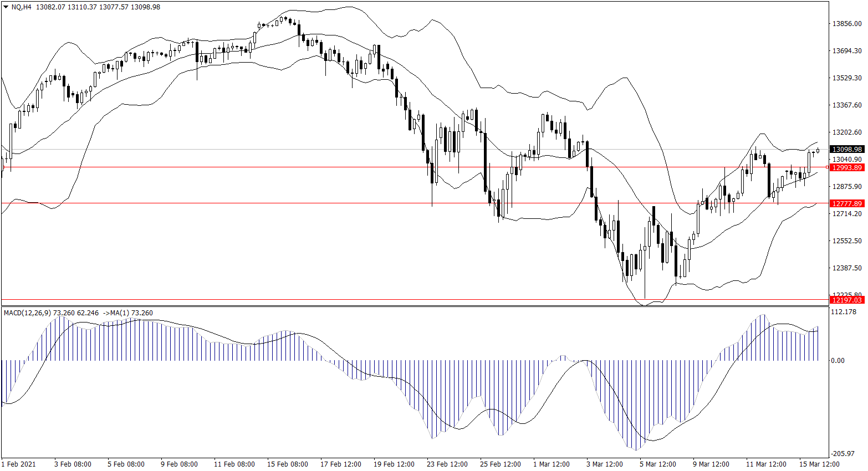868x471 pixels.
Task: Click the 15 Feb 08:00 time label
Action: pyautogui.click(x=287, y=464)
